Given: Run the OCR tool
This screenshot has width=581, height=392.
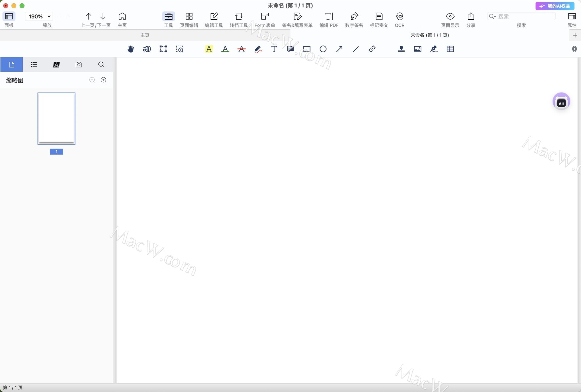Looking at the screenshot, I should click(400, 16).
